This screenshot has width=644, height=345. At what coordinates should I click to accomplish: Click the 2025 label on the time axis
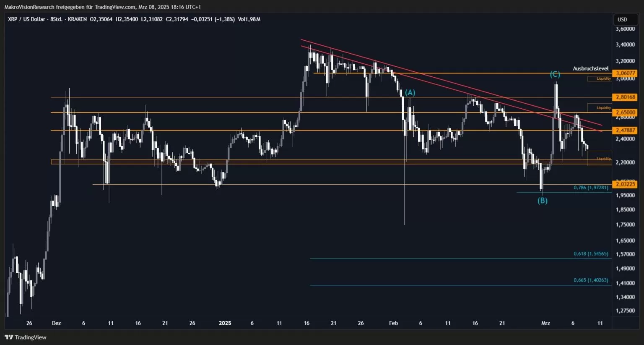[x=225, y=323]
